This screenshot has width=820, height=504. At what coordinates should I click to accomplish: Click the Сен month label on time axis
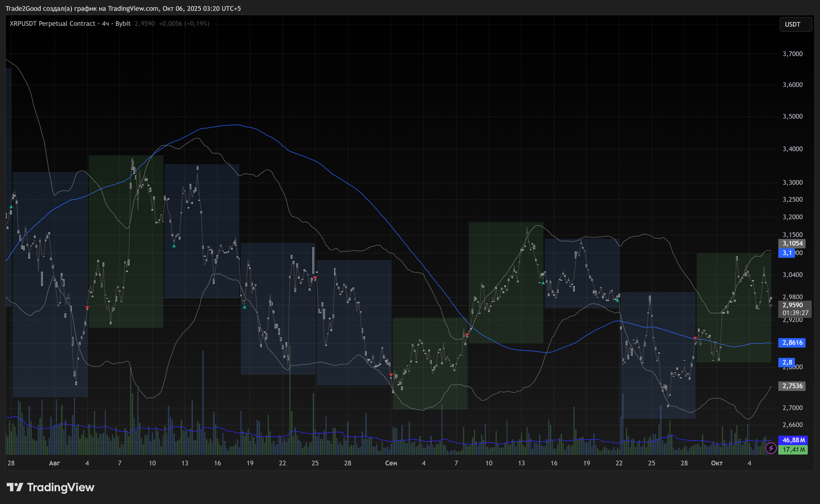point(391,463)
